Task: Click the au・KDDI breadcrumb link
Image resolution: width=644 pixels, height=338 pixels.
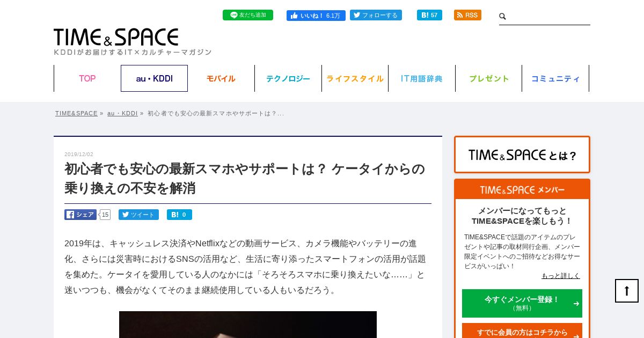Action: point(122,113)
